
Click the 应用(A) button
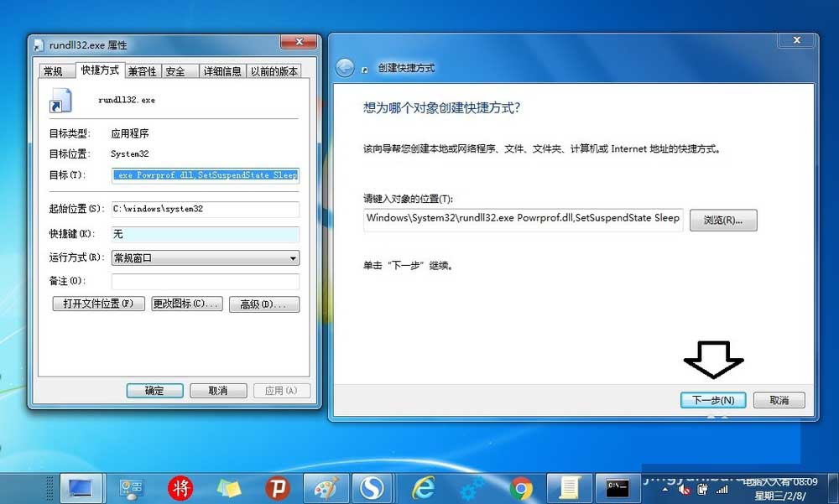(281, 391)
